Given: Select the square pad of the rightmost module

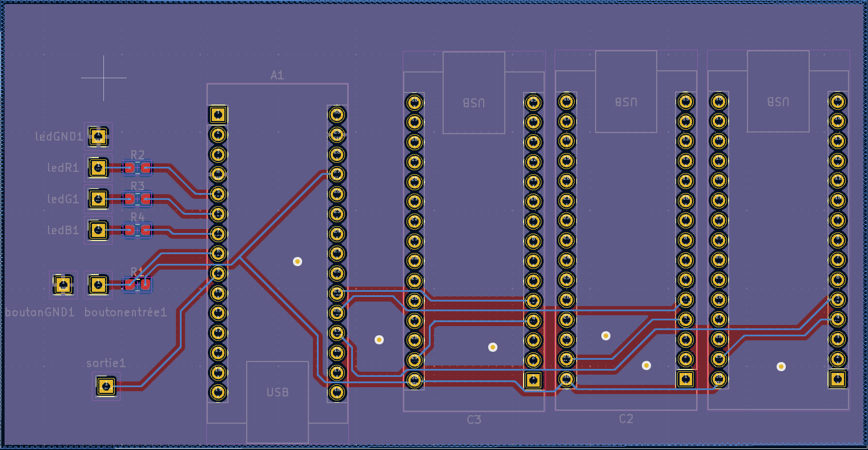Looking at the screenshot, I should [837, 378].
